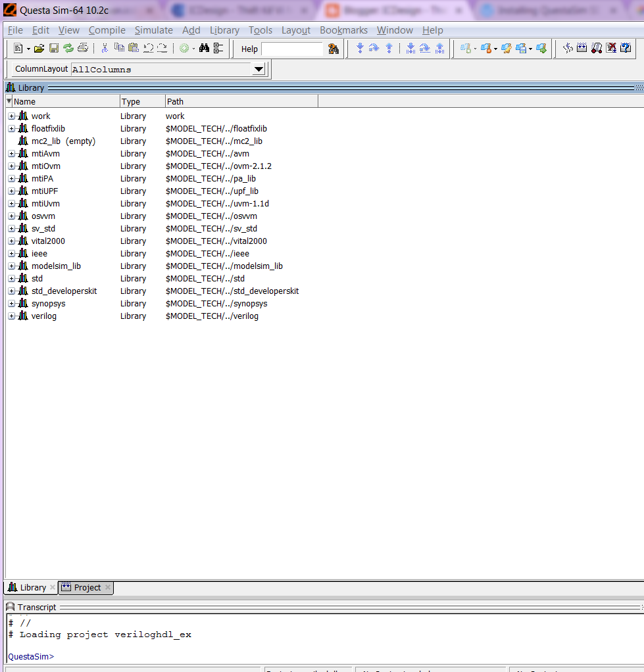This screenshot has height=672, width=644.
Task: Open the Layout menu
Action: pyautogui.click(x=296, y=30)
